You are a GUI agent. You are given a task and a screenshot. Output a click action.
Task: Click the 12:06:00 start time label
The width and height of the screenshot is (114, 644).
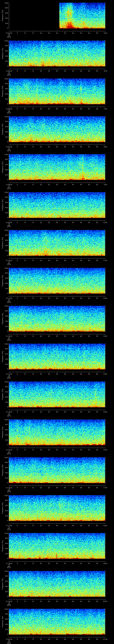tap(9, 109)
